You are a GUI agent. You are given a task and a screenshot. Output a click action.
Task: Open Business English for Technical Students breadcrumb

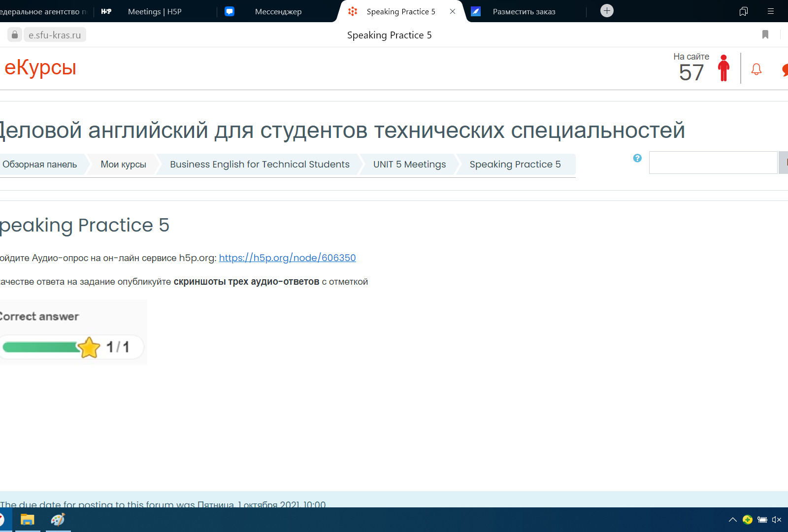[x=260, y=165]
